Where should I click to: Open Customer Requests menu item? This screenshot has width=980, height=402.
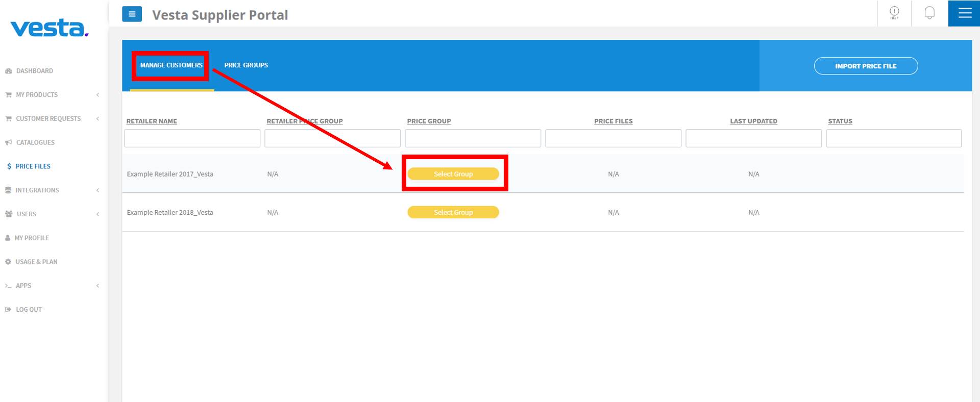(48, 119)
